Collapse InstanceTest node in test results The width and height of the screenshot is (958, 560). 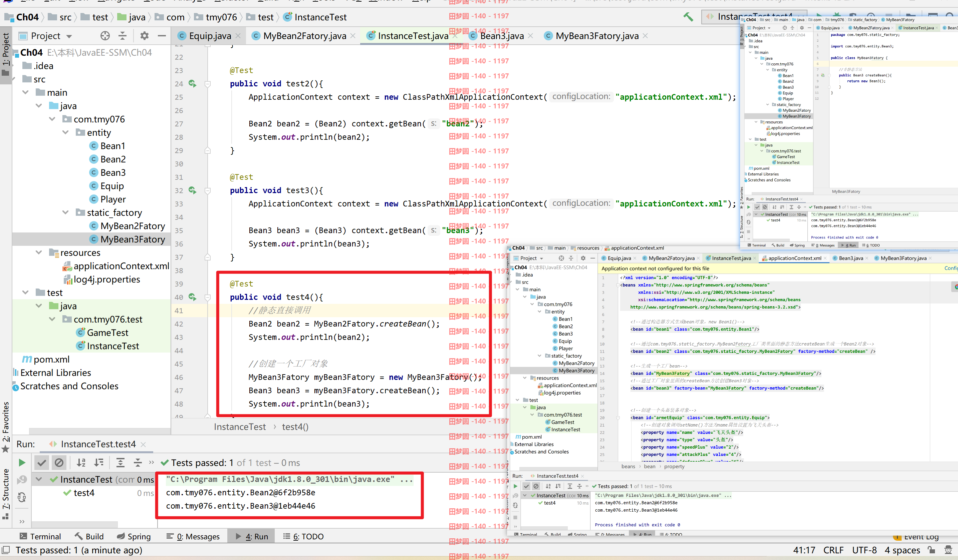pos(39,479)
